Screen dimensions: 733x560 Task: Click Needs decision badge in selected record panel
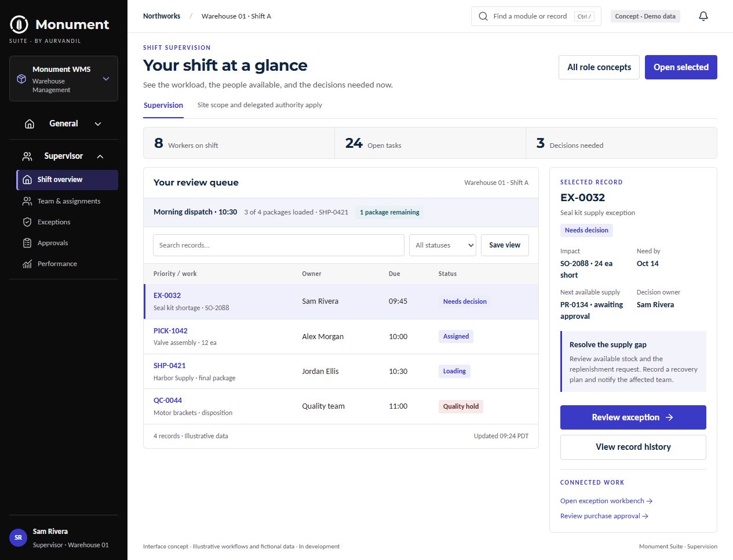(x=586, y=230)
